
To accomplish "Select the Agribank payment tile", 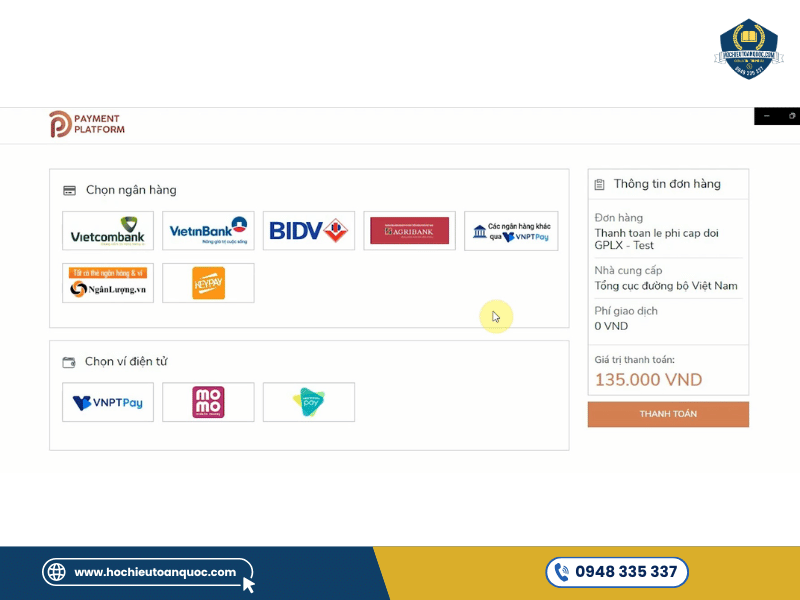I will click(x=409, y=231).
